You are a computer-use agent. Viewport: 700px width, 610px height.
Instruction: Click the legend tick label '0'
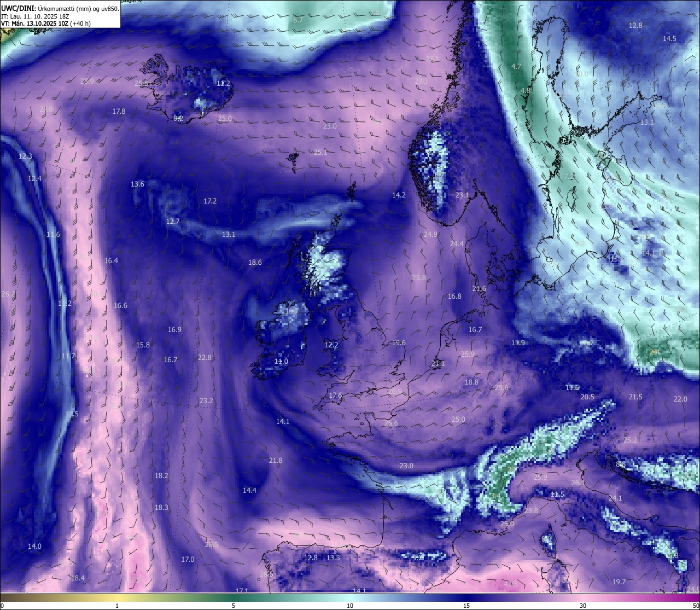tap(2, 606)
